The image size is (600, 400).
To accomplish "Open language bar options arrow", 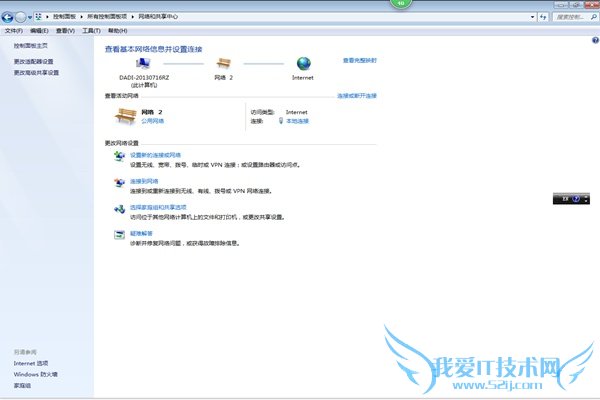I will [x=586, y=199].
